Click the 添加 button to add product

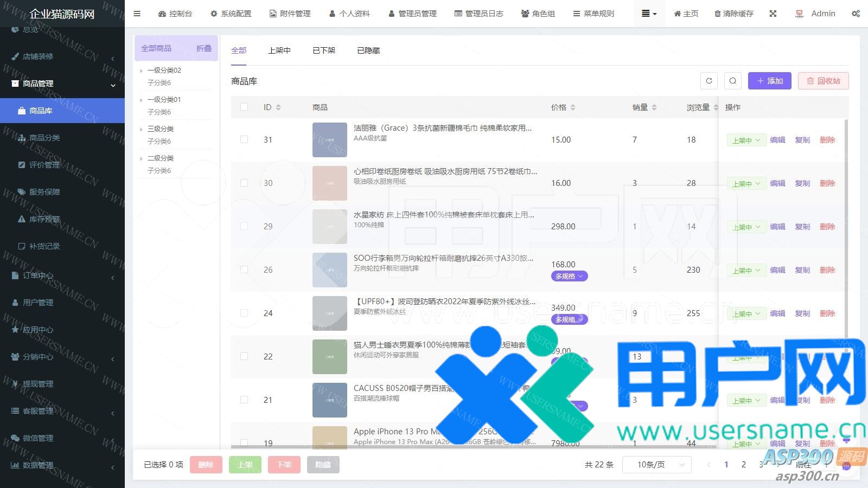pyautogui.click(x=769, y=81)
